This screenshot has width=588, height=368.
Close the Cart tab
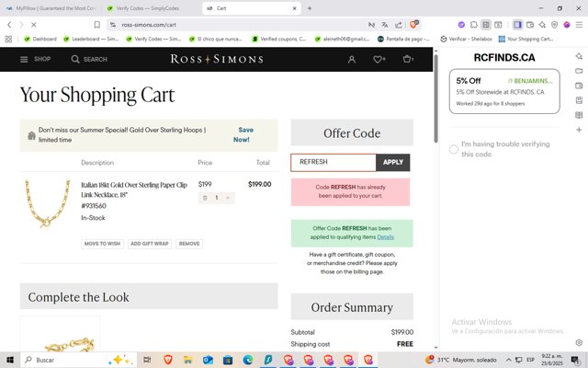pyautogui.click(x=294, y=8)
